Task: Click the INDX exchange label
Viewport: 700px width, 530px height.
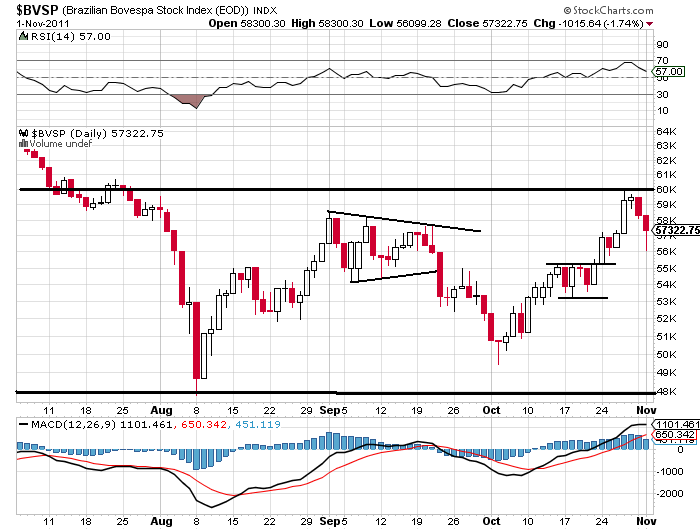Action: [x=265, y=10]
